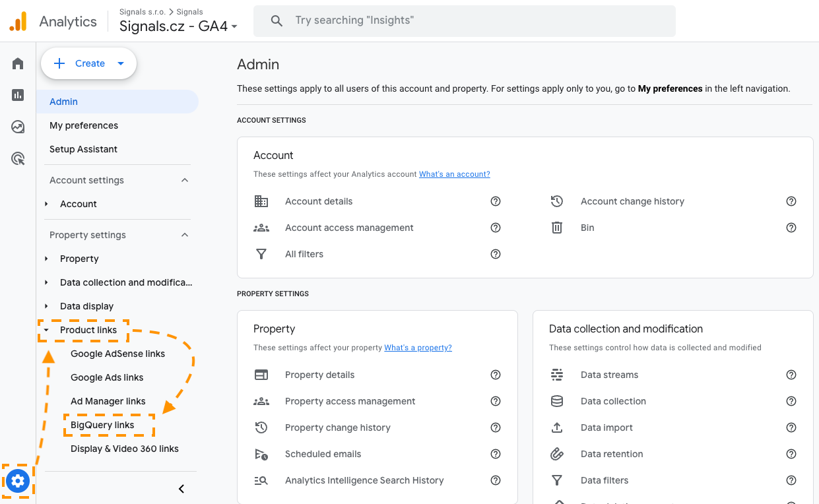Click help icon next to Bin
Screen dimensions: 819x504
791,228
